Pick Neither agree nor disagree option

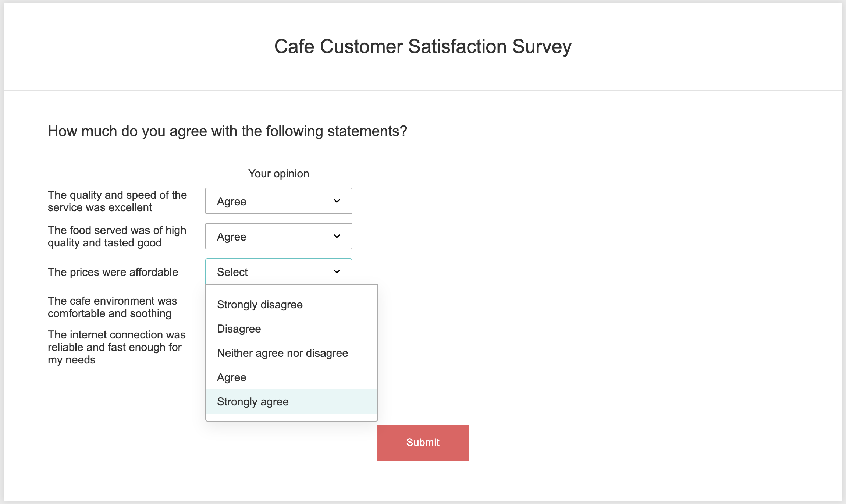click(x=282, y=353)
